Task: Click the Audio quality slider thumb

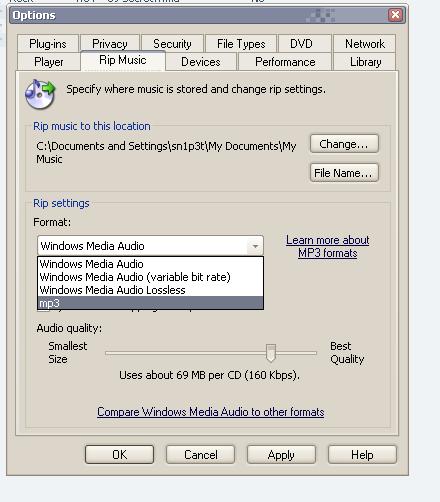Action: (271, 353)
